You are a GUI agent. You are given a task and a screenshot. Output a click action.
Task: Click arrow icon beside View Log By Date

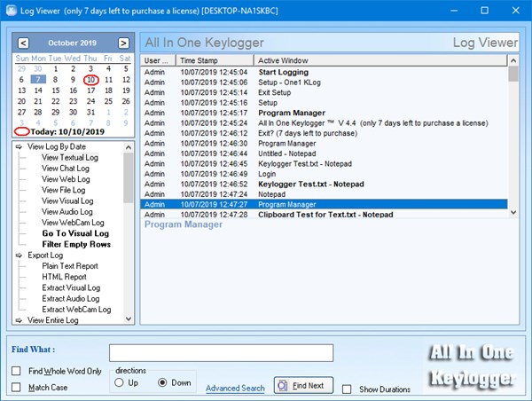click(x=19, y=146)
